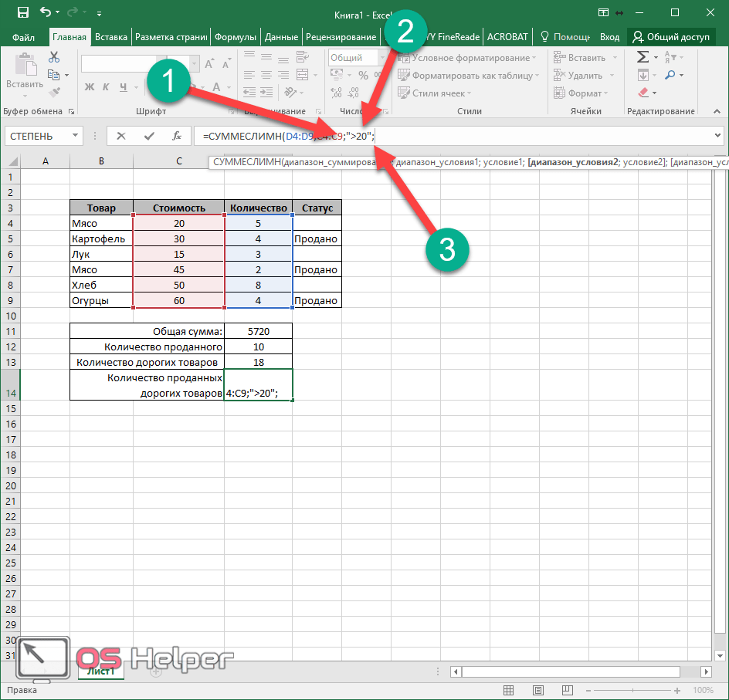Click the Общий доступ share button
729x700 pixels.
(670, 36)
